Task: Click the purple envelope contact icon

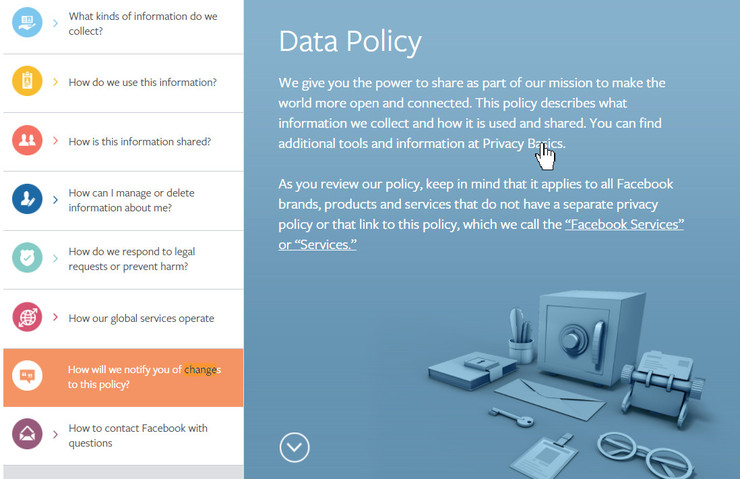Action: click(x=27, y=435)
